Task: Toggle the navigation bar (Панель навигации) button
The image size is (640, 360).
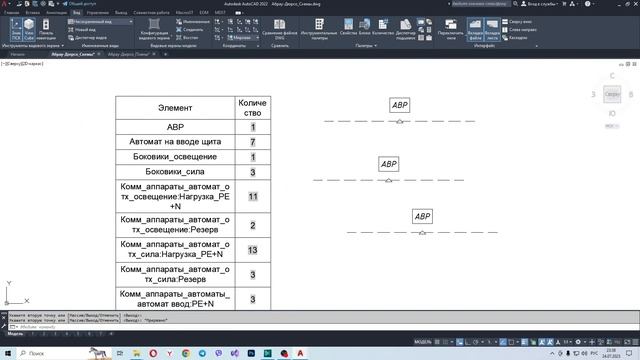Action: pyautogui.click(x=46, y=29)
